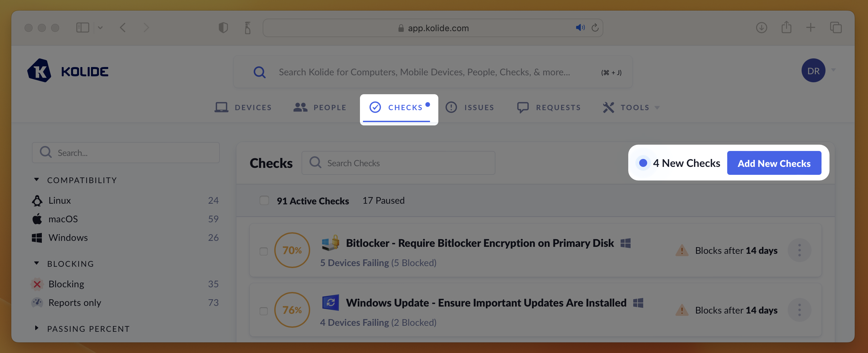868x353 pixels.
Task: Open three-dot menu for Windows Update check
Action: coord(799,310)
